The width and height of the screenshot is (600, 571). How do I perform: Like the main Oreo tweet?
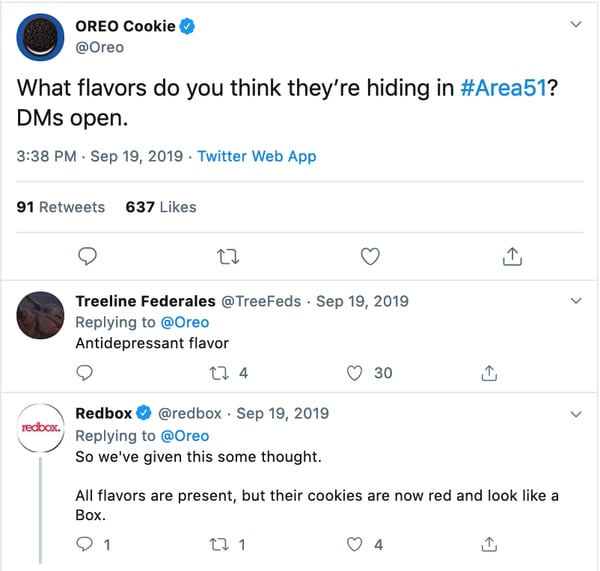370,257
